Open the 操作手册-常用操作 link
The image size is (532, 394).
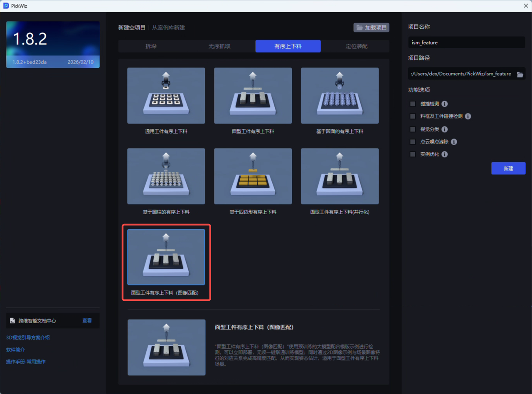(26, 362)
